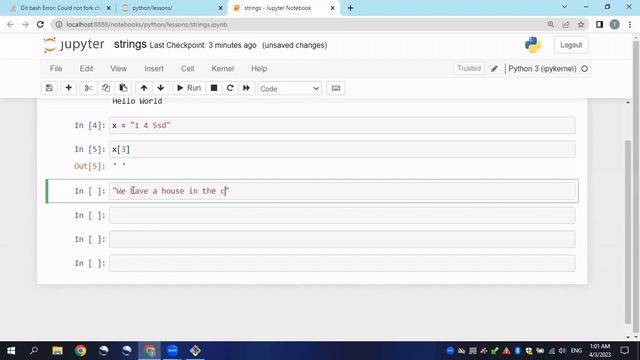
Task: Click the Python logo icon
Action: point(533,45)
